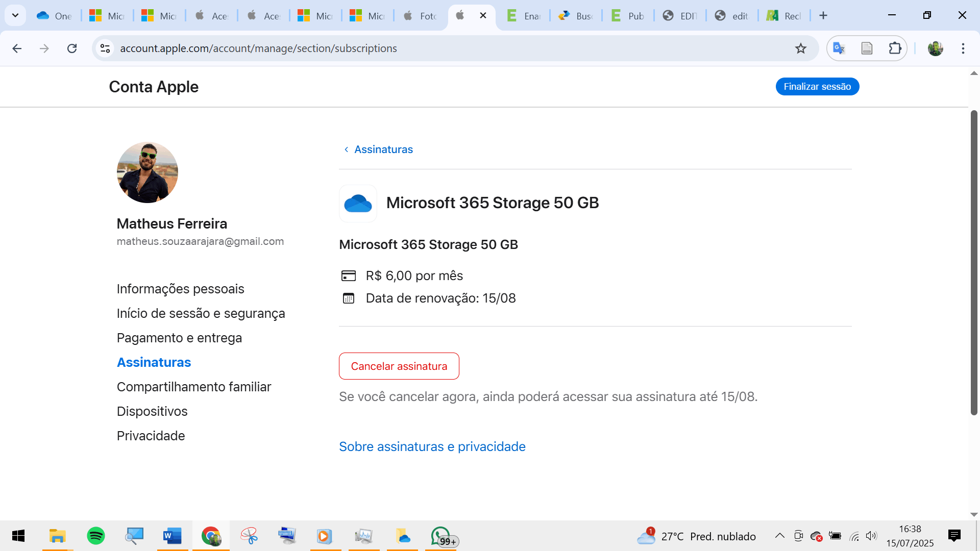Open Início de sessão e segurança section
This screenshot has height=551, width=980.
(x=201, y=313)
